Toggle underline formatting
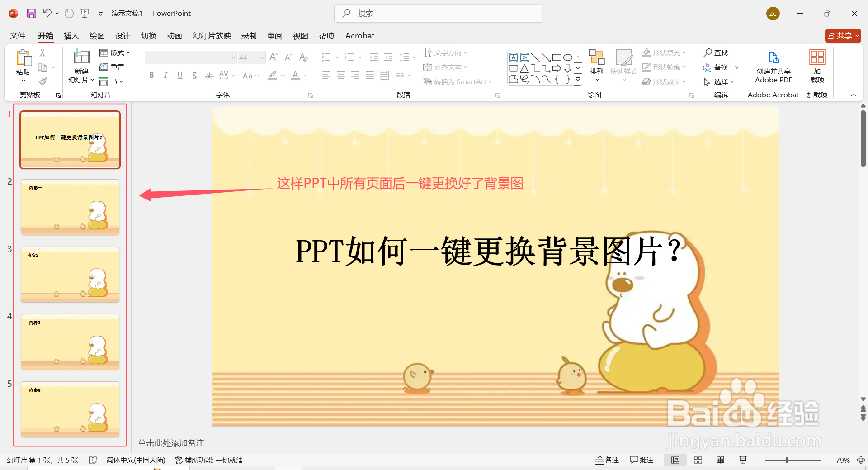 (x=179, y=75)
